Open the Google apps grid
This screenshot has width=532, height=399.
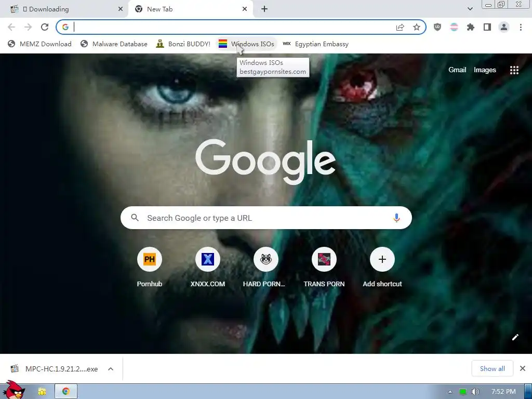coord(514,70)
